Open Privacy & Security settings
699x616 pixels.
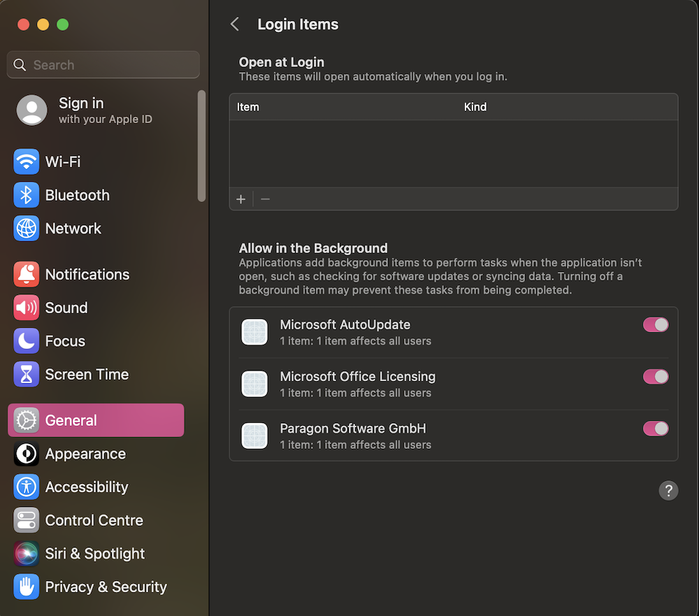(96, 587)
